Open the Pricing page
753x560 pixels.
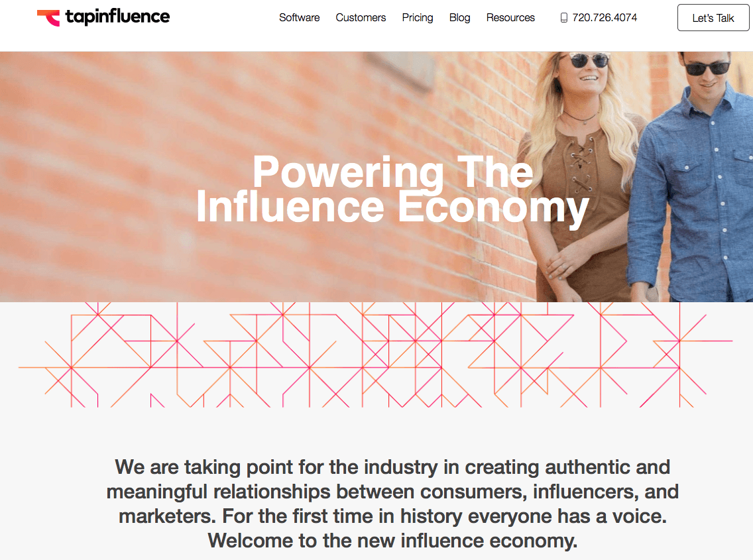[x=418, y=18]
